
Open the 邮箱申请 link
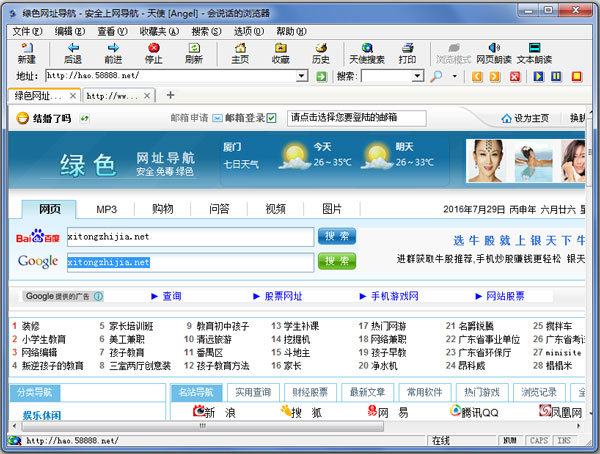[189, 118]
